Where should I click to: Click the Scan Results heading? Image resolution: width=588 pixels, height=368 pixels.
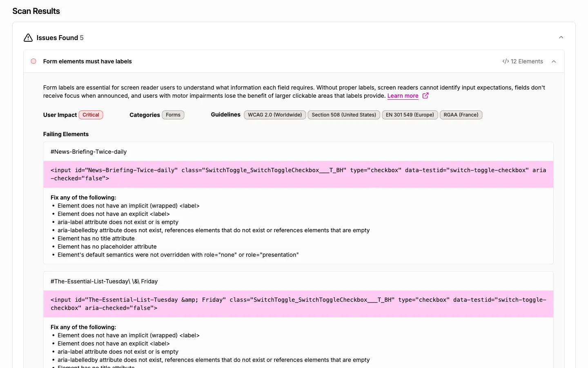[36, 11]
